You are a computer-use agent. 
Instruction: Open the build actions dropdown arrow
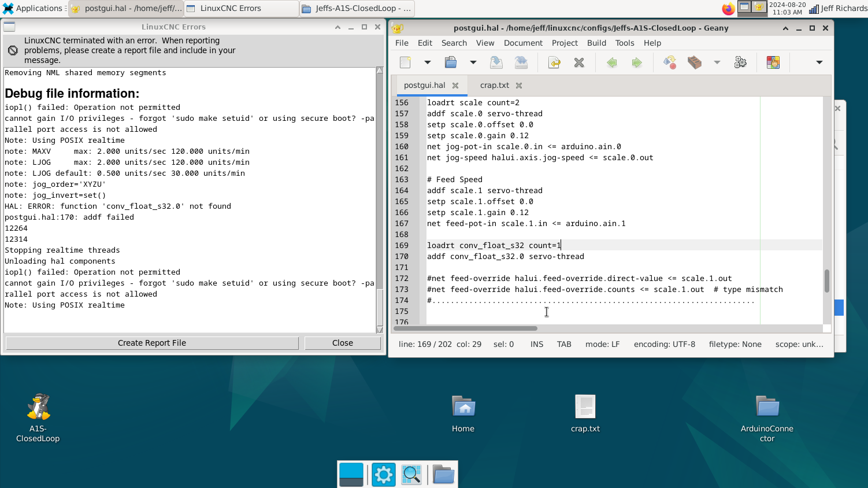click(717, 62)
